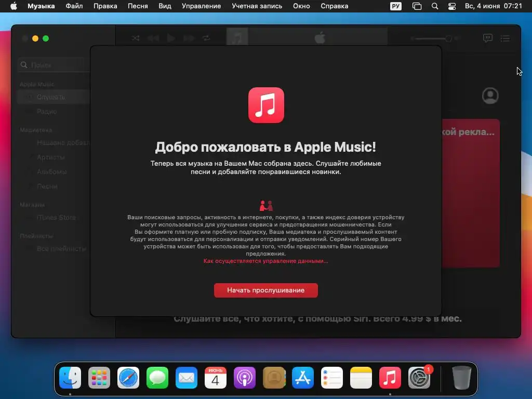The height and width of the screenshot is (399, 532).
Task: Click the Начать прослушивание button
Action: click(x=265, y=290)
